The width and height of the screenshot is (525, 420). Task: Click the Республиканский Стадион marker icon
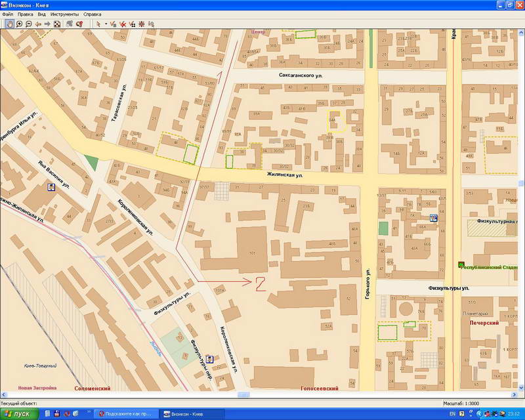(x=461, y=264)
